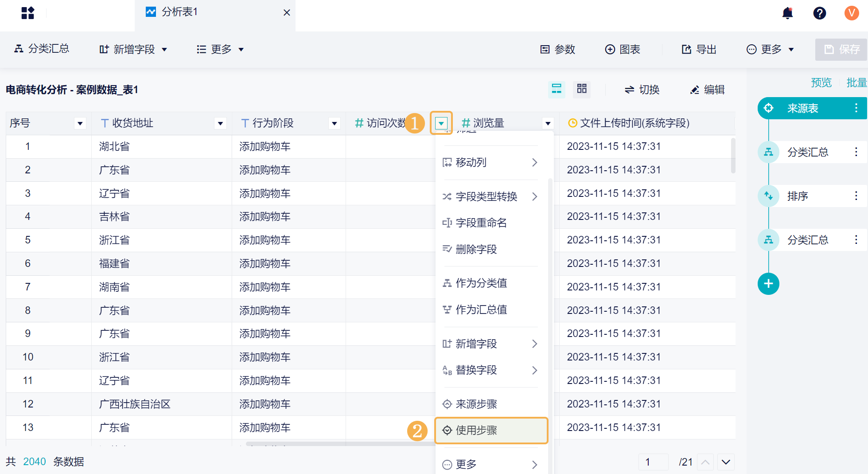The width and height of the screenshot is (868, 474).
Task: Go to the next page arrow
Action: coord(726,462)
